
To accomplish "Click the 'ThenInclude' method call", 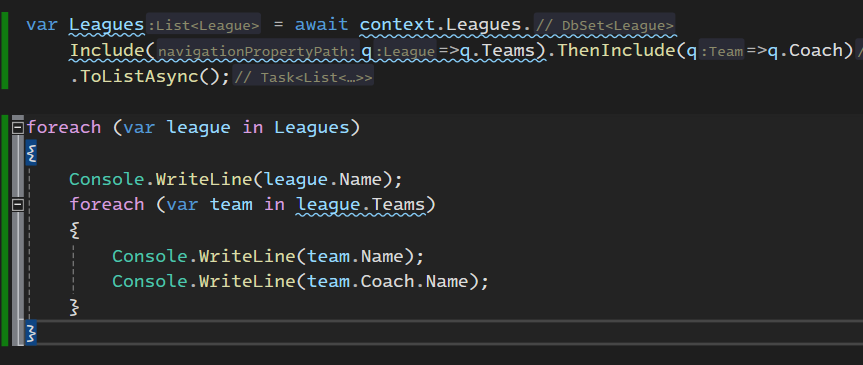I will click(x=616, y=51).
